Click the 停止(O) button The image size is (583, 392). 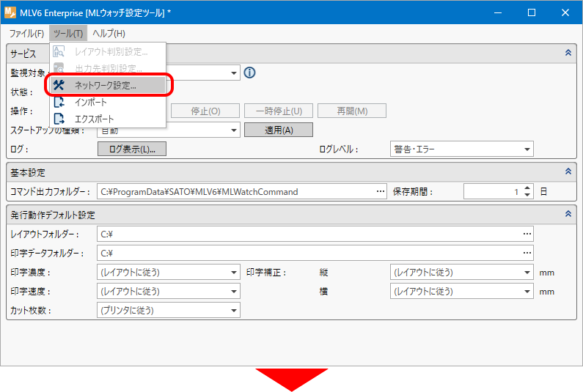205,111
